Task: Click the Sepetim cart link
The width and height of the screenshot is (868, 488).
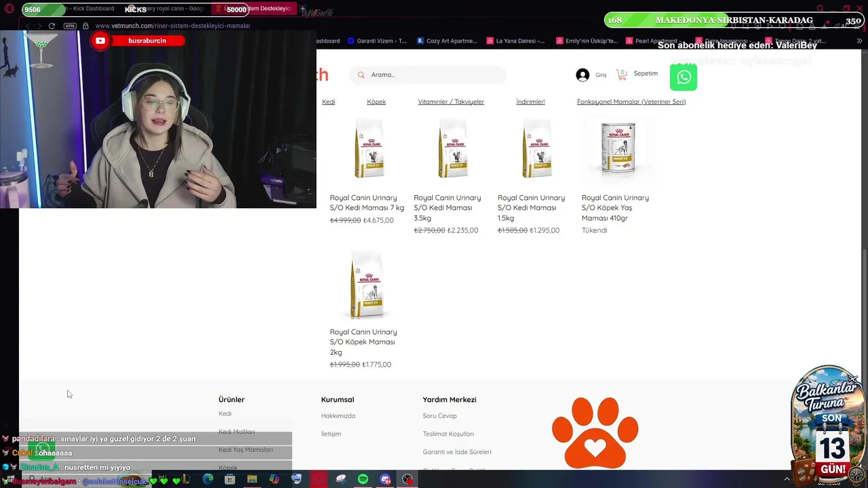Action: (x=646, y=73)
